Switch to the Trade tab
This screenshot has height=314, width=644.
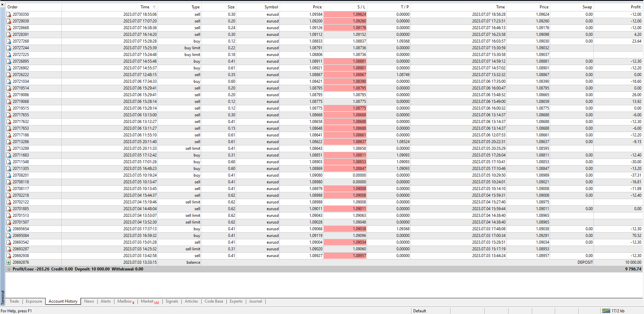pos(14,301)
